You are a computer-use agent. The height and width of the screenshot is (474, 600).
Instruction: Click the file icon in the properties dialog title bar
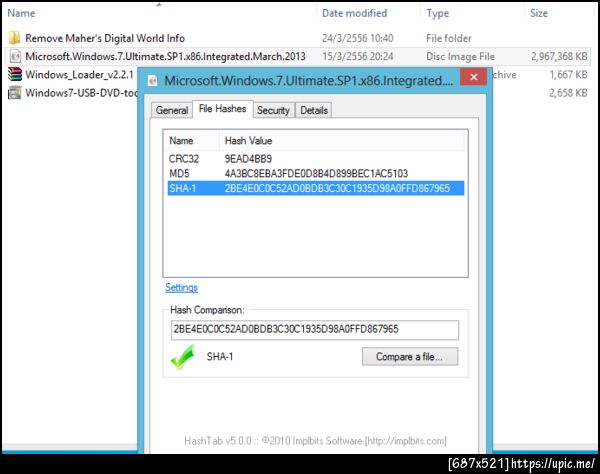[153, 81]
